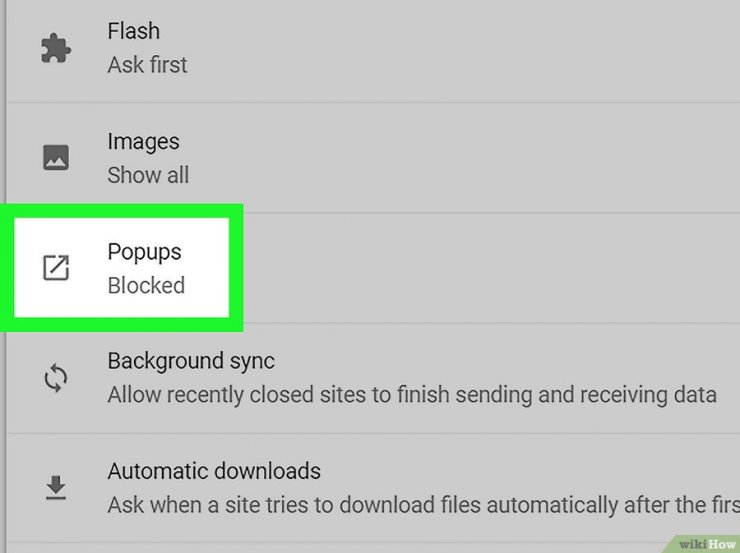This screenshot has width=740, height=553.
Task: Click the 'Blocked' status under Popups
Action: 146,285
